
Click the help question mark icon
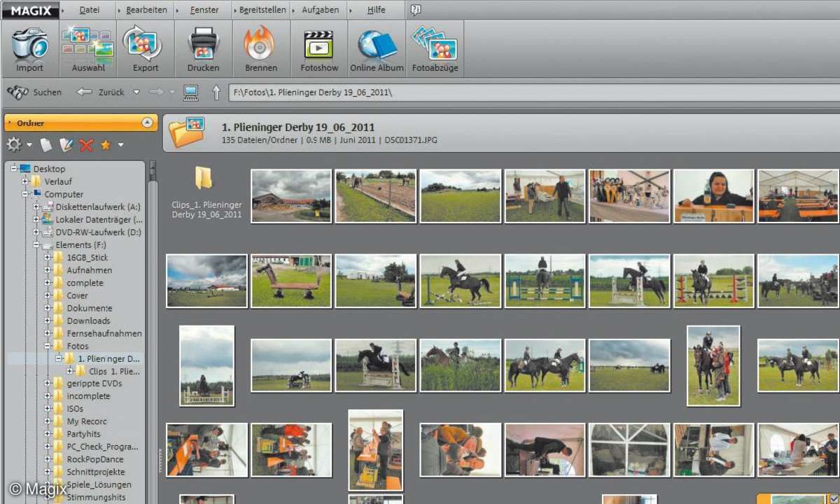(x=415, y=10)
